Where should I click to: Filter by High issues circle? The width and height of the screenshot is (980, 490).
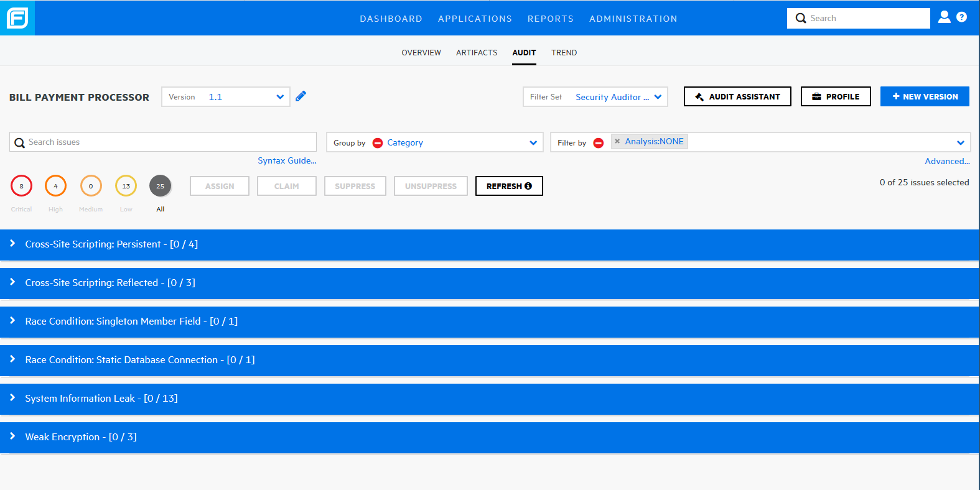pos(55,186)
